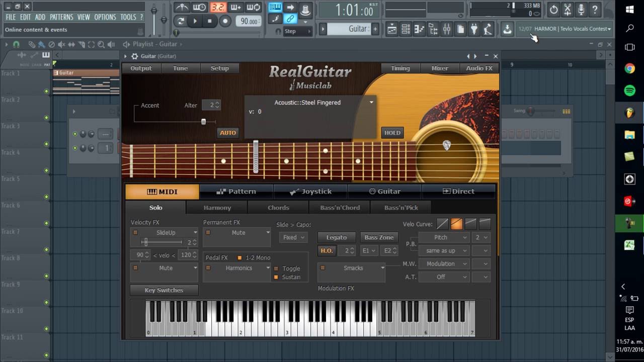Open the Mixer panel in RealGuitar
The height and width of the screenshot is (362, 644).
(440, 68)
